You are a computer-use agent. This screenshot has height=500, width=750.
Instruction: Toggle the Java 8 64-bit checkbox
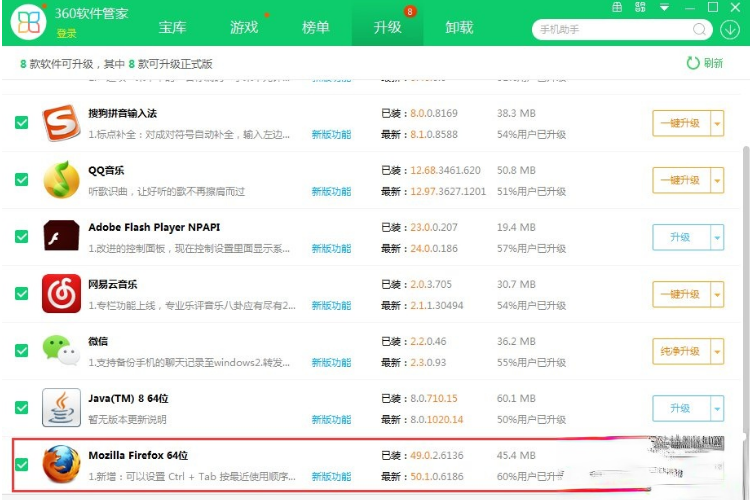(21, 408)
